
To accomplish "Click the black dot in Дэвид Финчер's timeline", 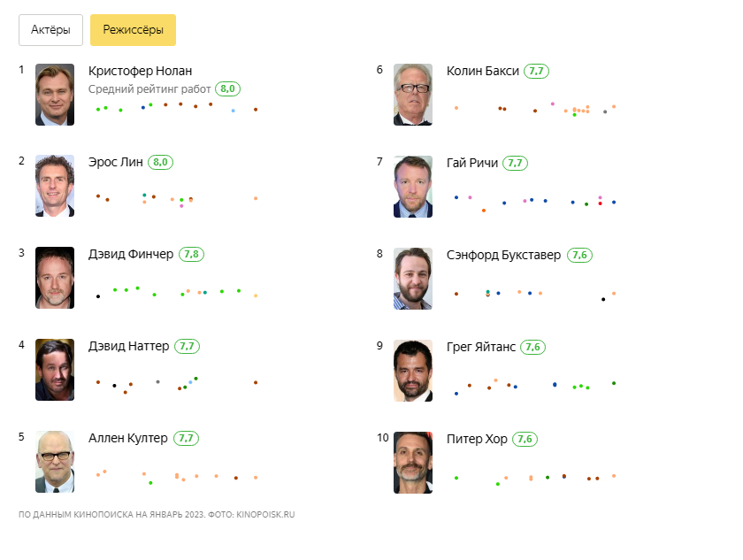I will point(98,296).
